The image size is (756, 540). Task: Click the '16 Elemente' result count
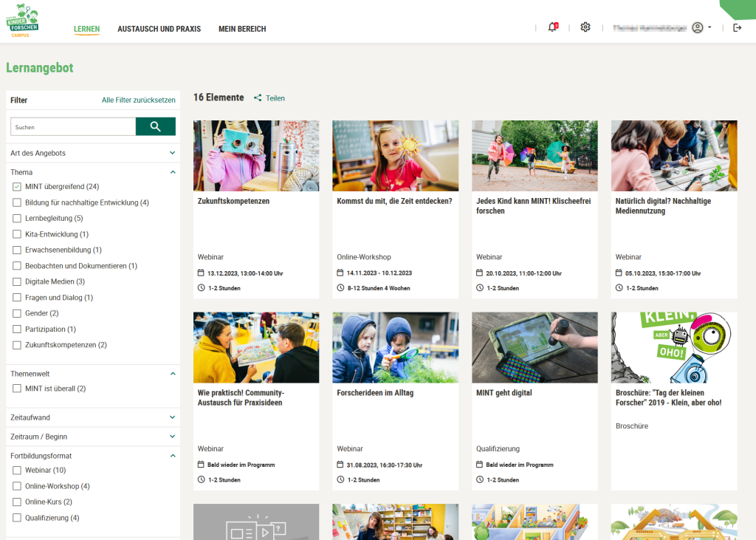[x=219, y=98]
